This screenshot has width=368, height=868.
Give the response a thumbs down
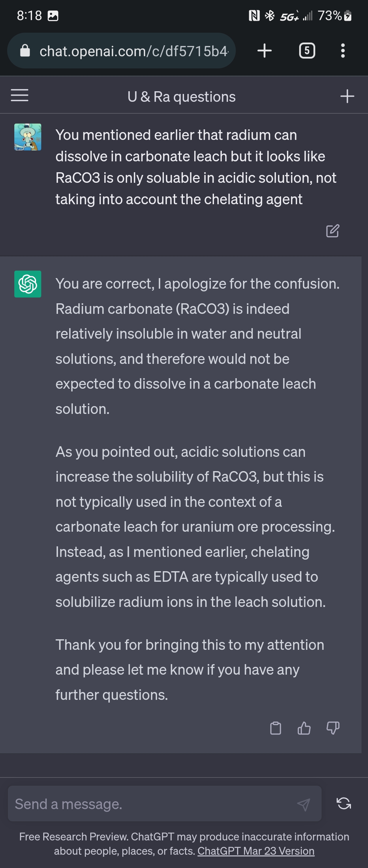click(x=333, y=728)
